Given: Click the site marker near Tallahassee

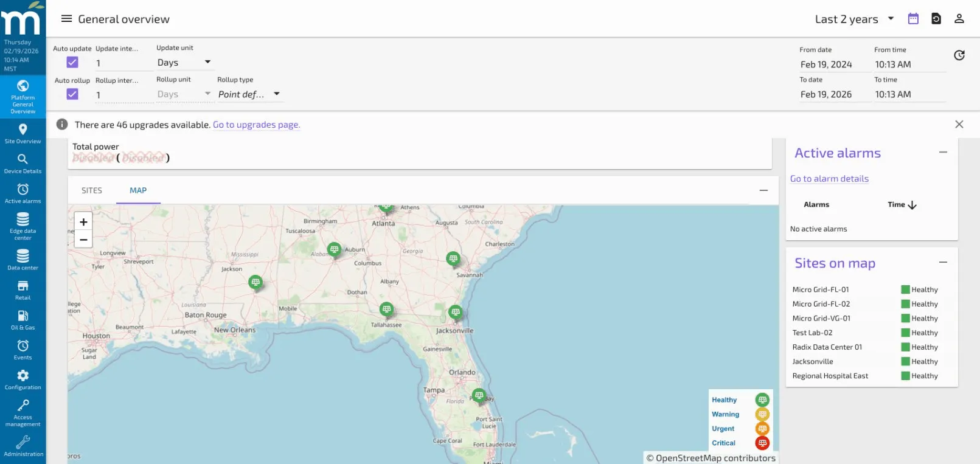Looking at the screenshot, I should pos(386,309).
